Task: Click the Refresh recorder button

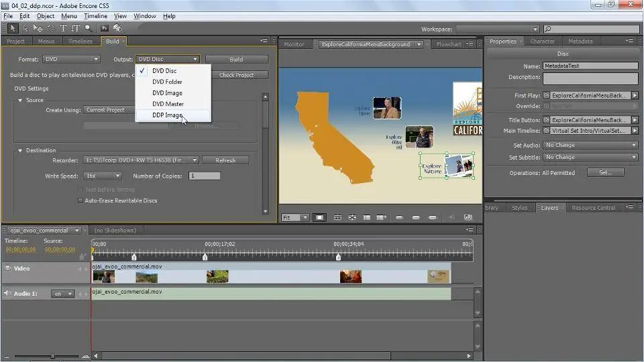Action: pos(225,160)
